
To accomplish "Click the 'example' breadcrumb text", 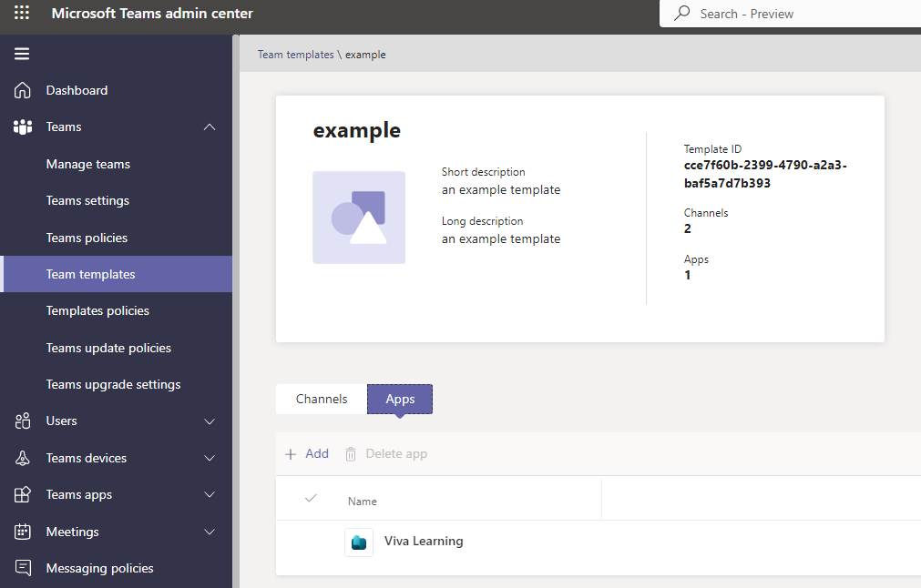I will click(365, 55).
